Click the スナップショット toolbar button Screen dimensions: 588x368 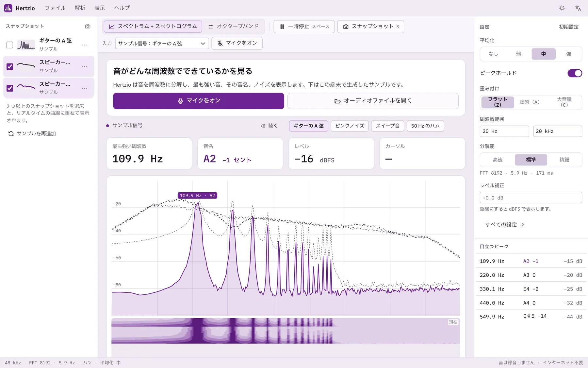pyautogui.click(x=371, y=26)
